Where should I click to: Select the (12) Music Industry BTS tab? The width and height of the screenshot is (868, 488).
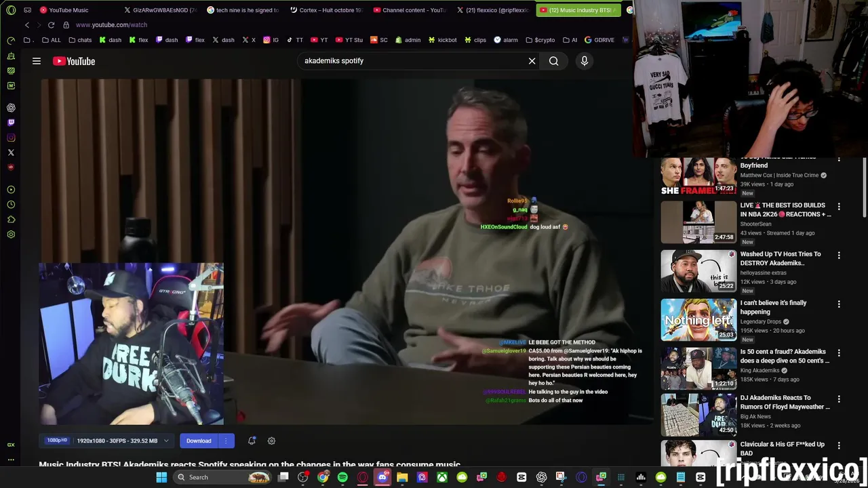click(x=578, y=10)
